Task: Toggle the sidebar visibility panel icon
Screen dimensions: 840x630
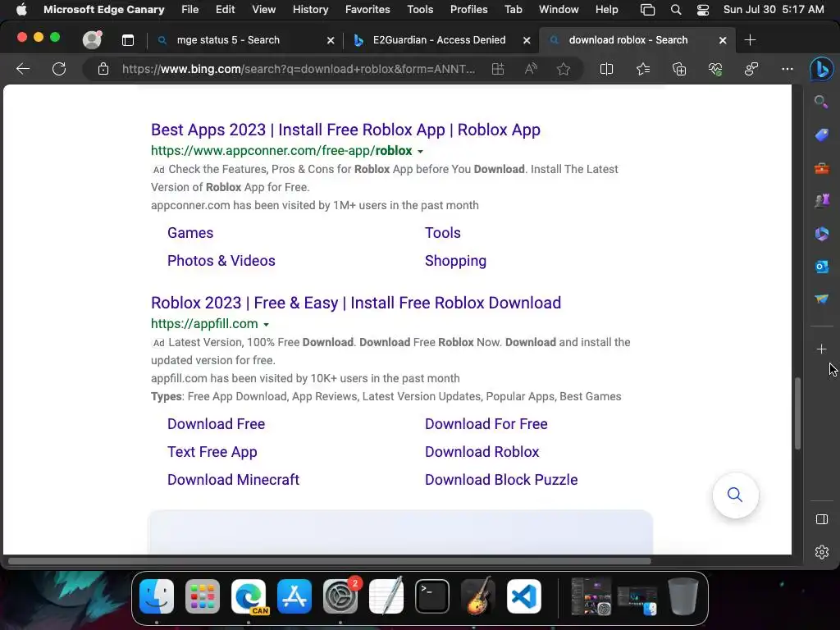Action: (821, 519)
